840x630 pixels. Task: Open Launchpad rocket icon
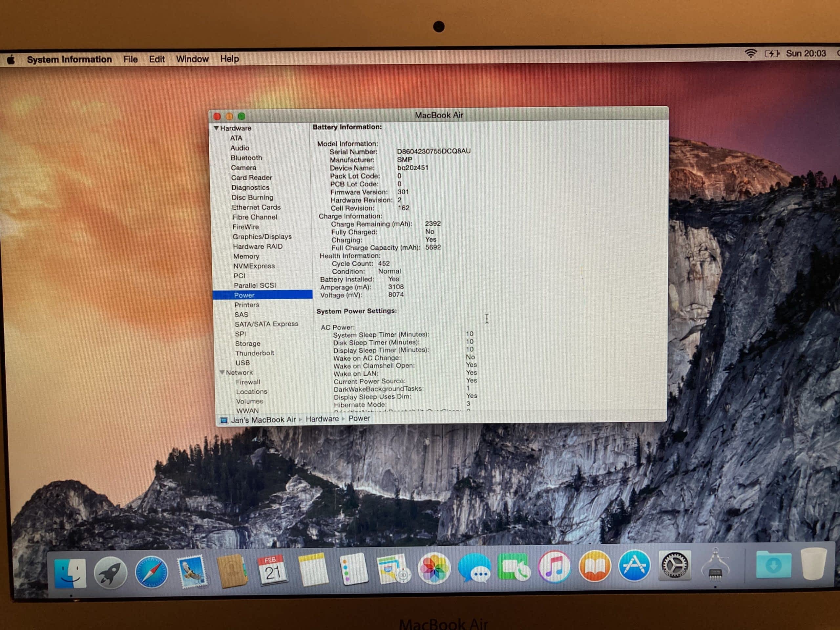tap(111, 573)
